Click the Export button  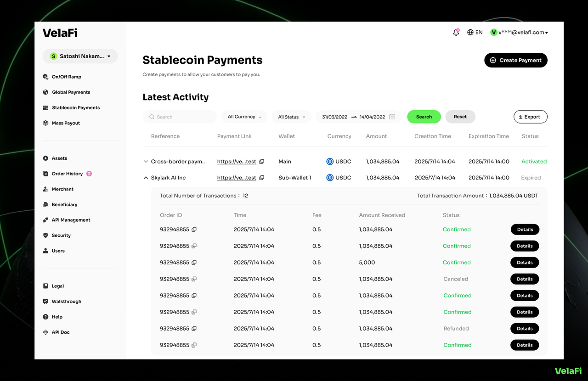click(530, 117)
